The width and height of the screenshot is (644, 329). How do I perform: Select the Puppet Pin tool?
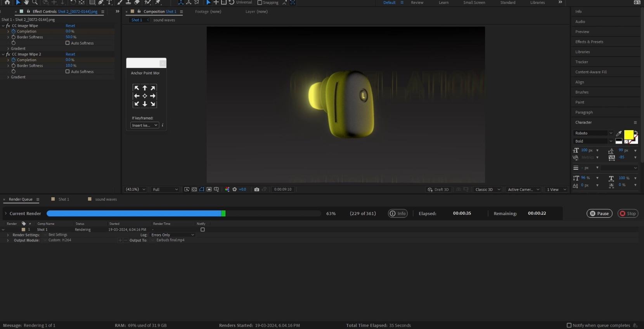[158, 2]
